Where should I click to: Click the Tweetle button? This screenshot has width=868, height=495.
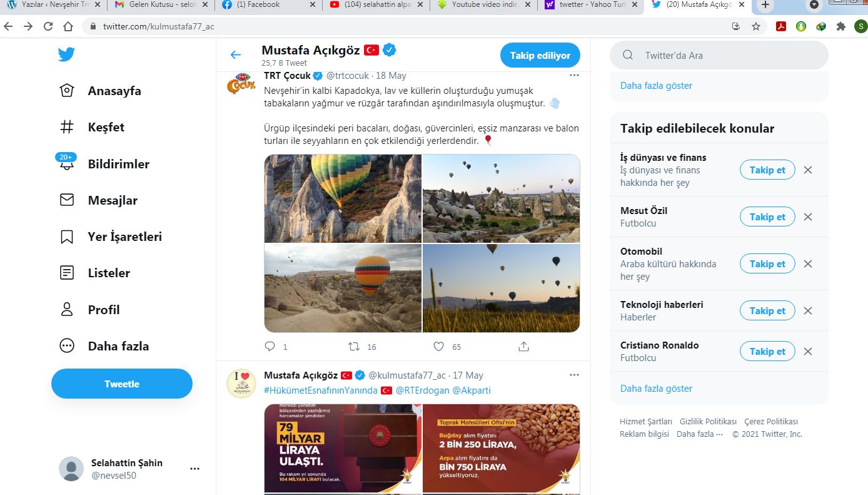[x=122, y=384]
